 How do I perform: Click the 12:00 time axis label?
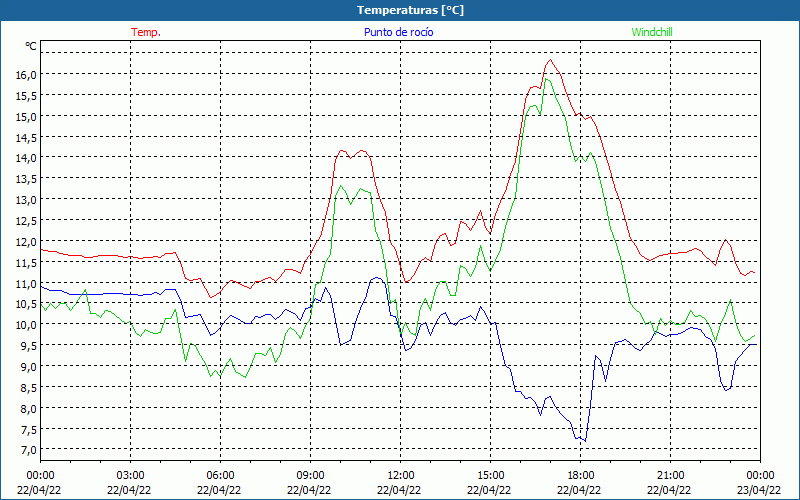click(401, 476)
